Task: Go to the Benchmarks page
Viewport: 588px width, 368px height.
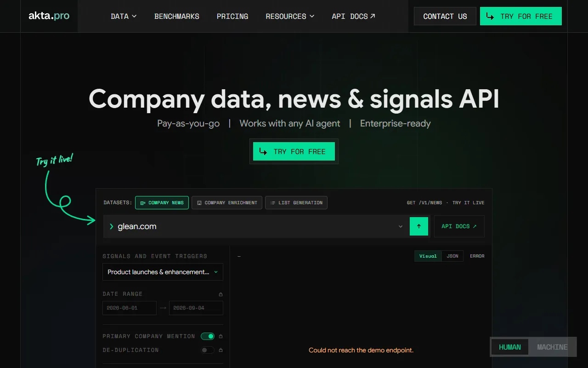Action: (x=177, y=16)
